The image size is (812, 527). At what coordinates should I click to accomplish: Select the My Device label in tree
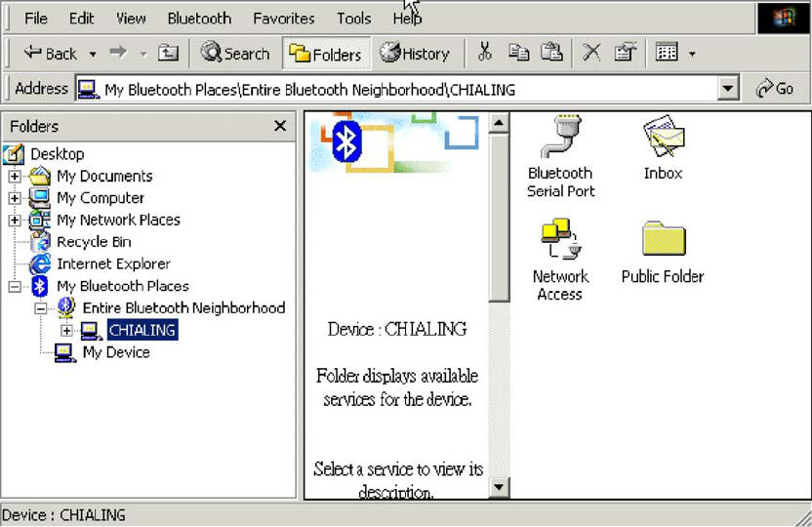tap(116, 352)
